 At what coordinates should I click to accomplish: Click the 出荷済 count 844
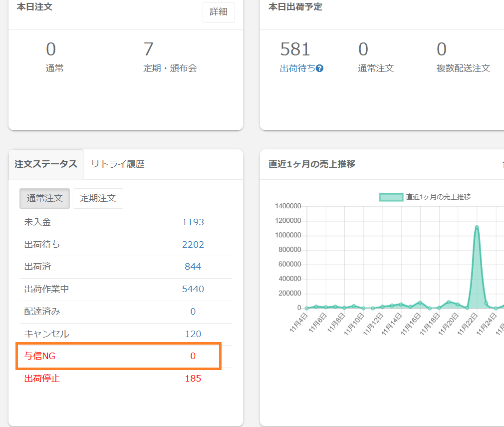pos(193,267)
